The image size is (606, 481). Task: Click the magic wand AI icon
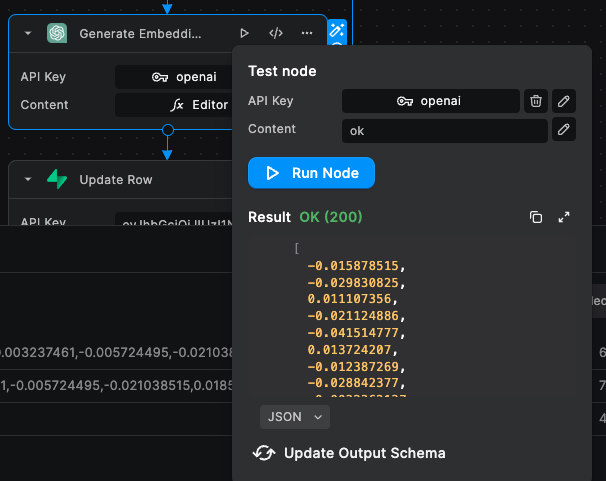point(337,31)
